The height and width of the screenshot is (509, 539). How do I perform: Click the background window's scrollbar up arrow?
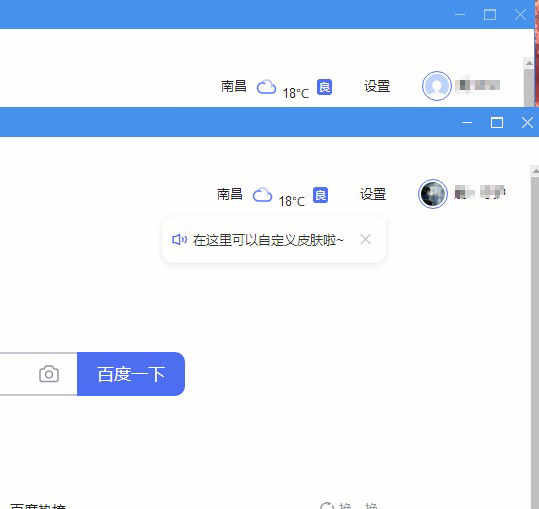pos(529,63)
